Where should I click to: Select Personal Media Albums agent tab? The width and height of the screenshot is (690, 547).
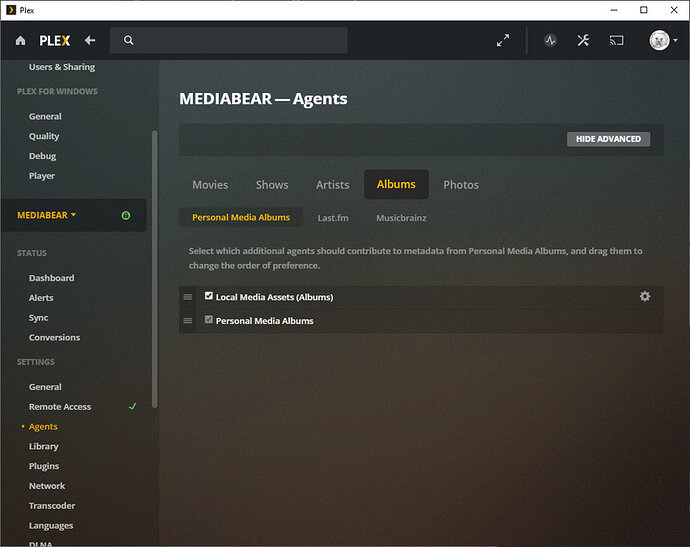pyautogui.click(x=241, y=217)
